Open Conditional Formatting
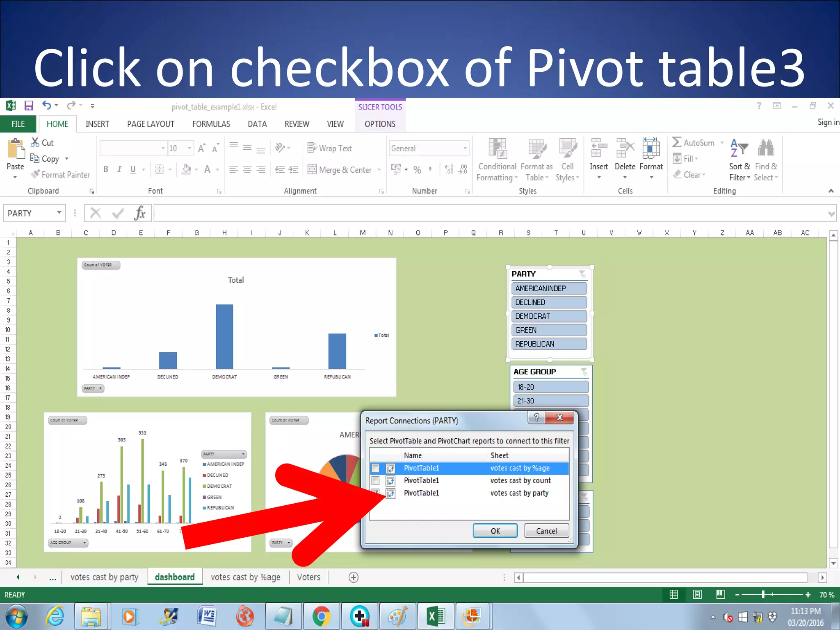 497,160
